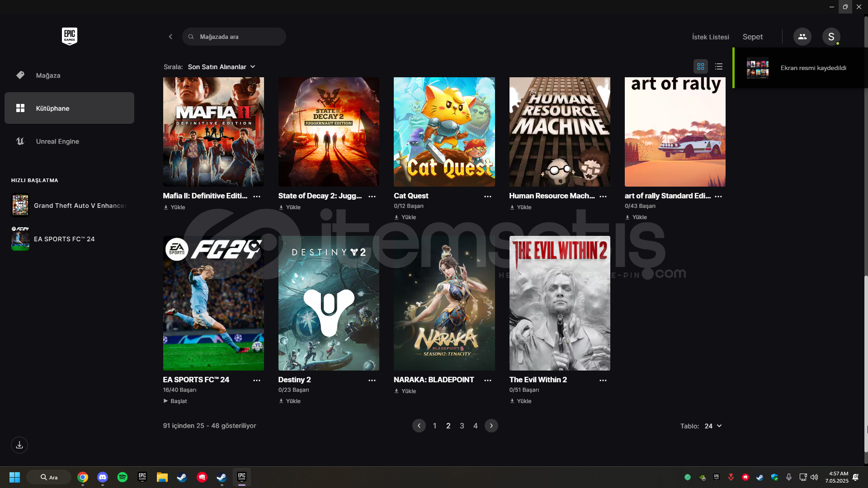
Task: Open options menu for Destiny 2
Action: coord(372,380)
